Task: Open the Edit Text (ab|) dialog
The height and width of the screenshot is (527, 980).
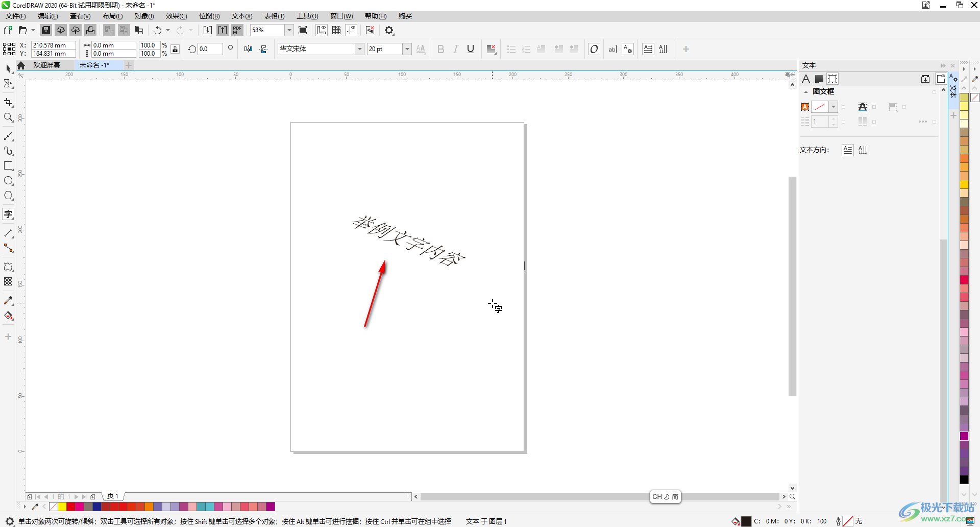Action: coord(612,49)
